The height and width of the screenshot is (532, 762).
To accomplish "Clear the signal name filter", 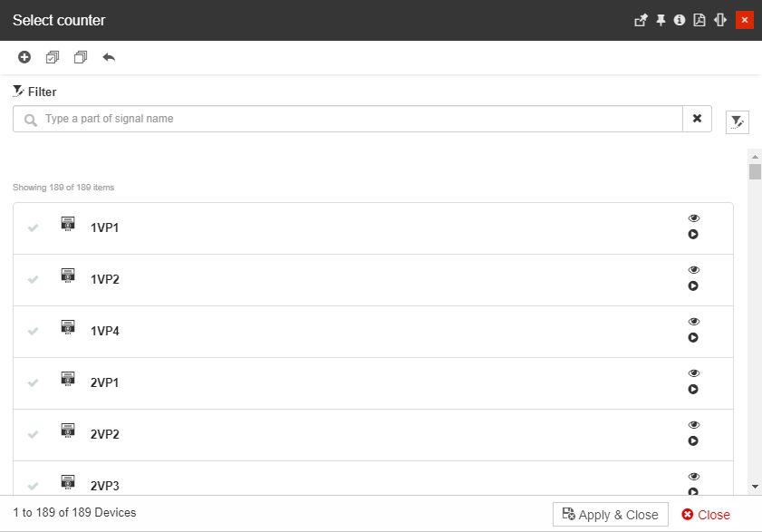I will (x=697, y=119).
